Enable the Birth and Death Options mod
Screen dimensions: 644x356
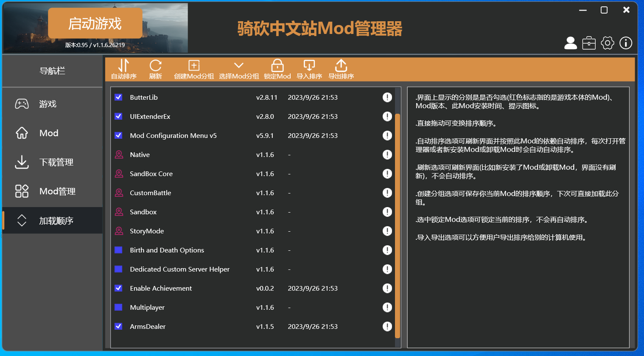point(118,250)
